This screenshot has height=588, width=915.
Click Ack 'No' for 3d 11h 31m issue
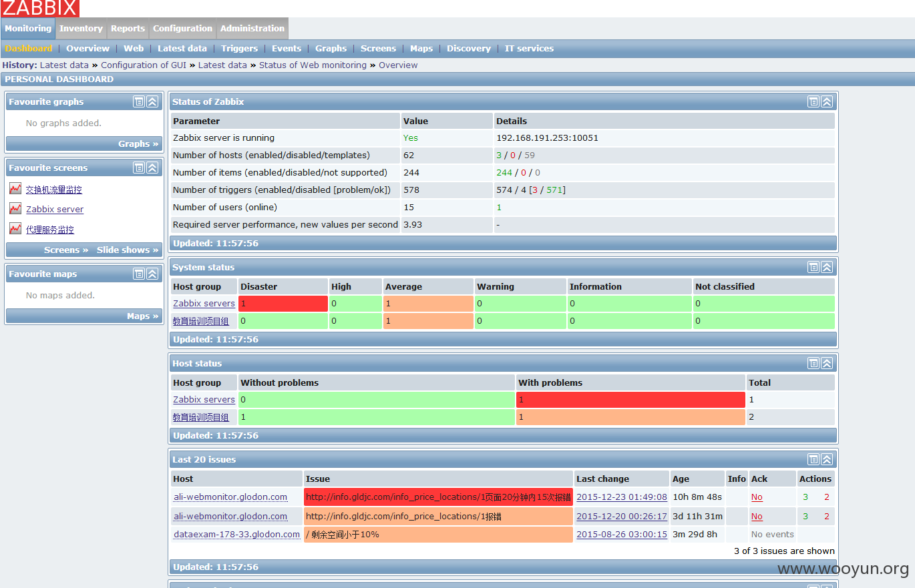point(757,516)
